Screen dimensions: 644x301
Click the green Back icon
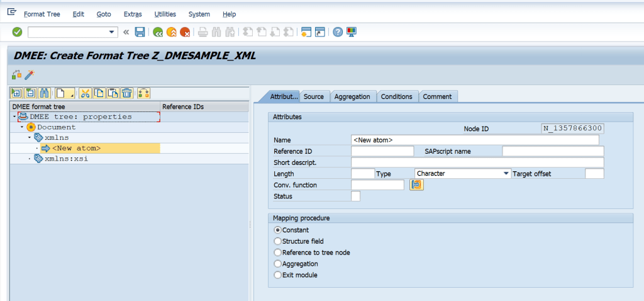158,32
